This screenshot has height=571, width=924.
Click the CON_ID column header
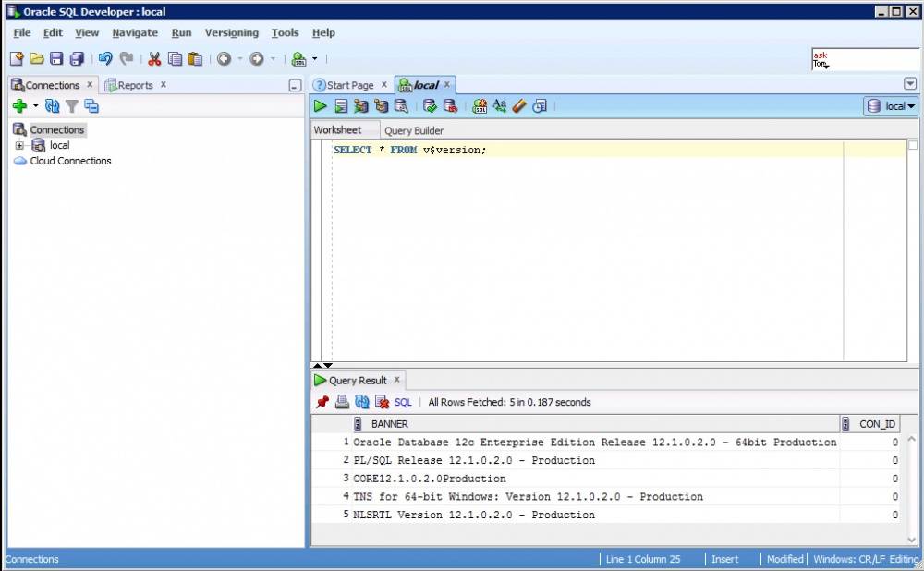pyautogui.click(x=870, y=424)
